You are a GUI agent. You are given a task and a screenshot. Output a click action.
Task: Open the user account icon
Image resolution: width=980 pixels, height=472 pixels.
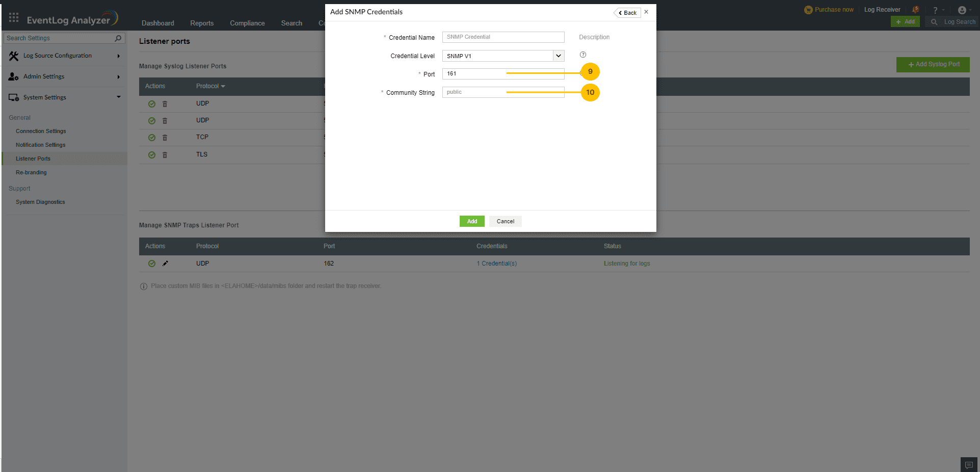pos(963,9)
